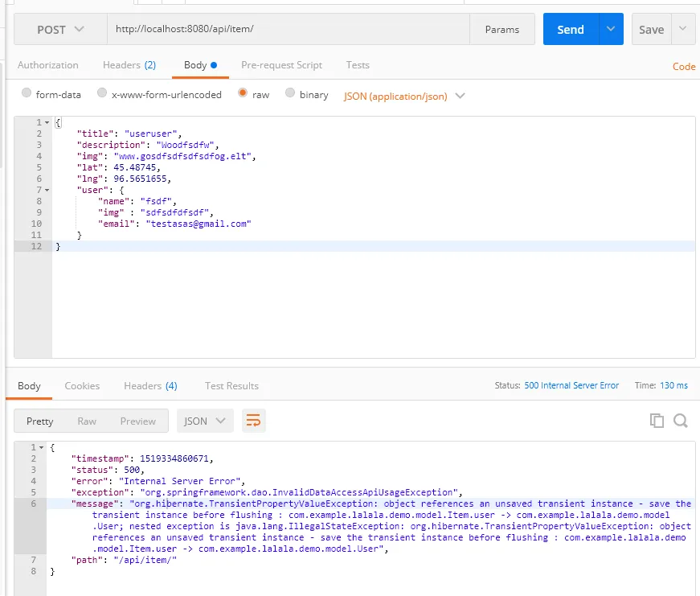Select the form-data radio button

coord(27,94)
